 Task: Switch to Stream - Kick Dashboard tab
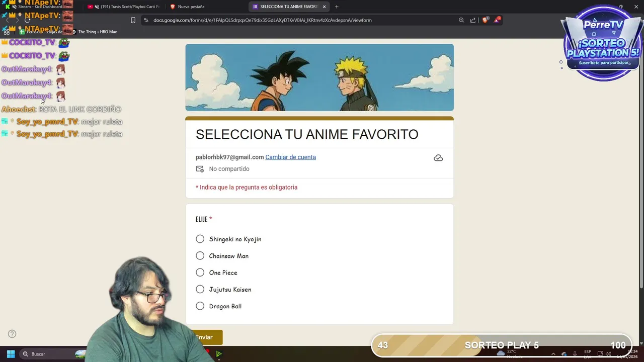pyautogui.click(x=40, y=7)
